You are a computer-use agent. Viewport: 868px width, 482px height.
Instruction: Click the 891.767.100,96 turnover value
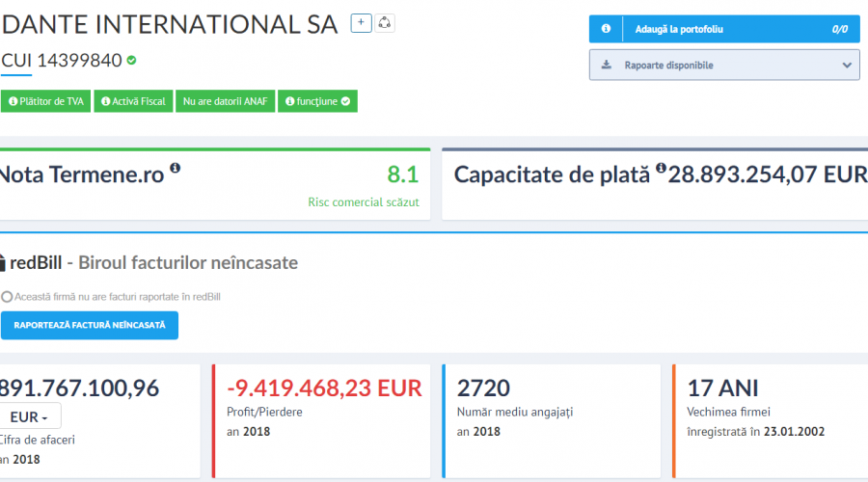[79, 388]
